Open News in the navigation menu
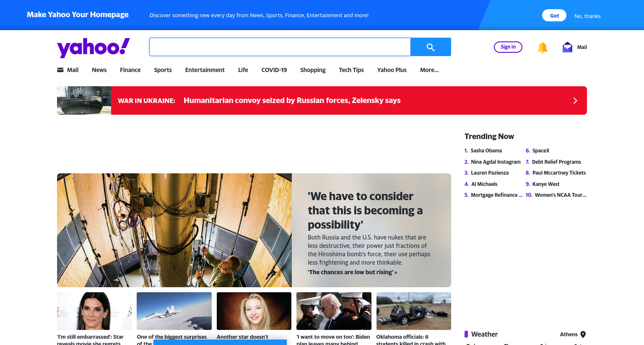This screenshot has width=644, height=345. (x=99, y=70)
